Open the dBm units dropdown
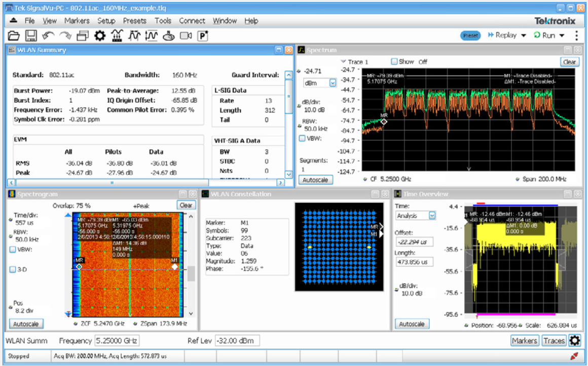 tap(333, 83)
